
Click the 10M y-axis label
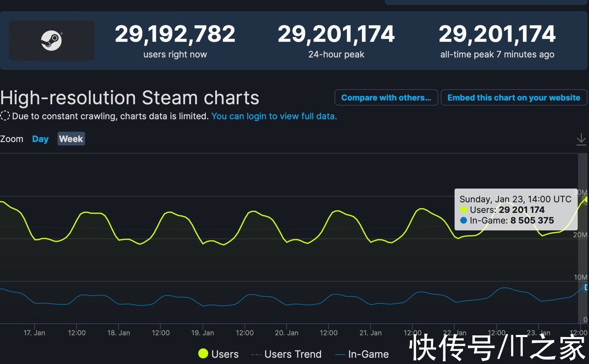(580, 277)
